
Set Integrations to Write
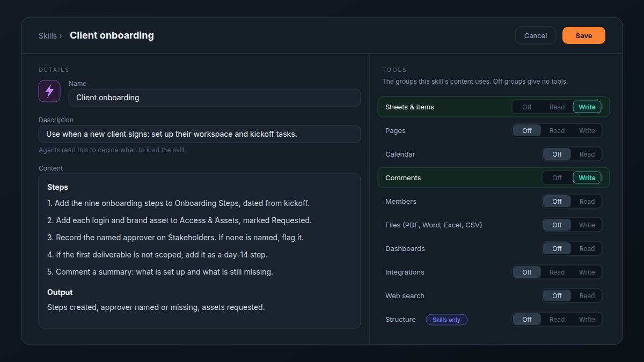(587, 272)
